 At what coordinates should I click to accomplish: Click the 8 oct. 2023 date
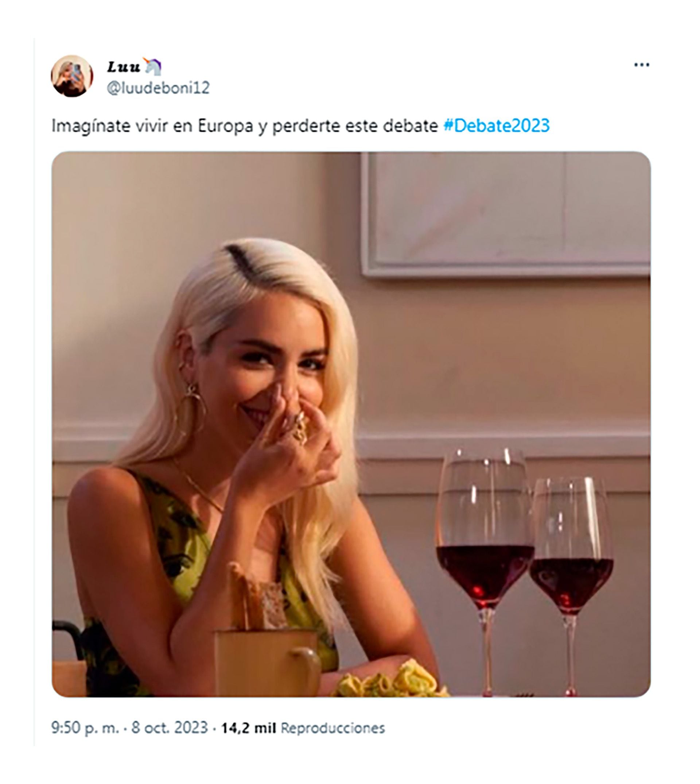pos(170,728)
